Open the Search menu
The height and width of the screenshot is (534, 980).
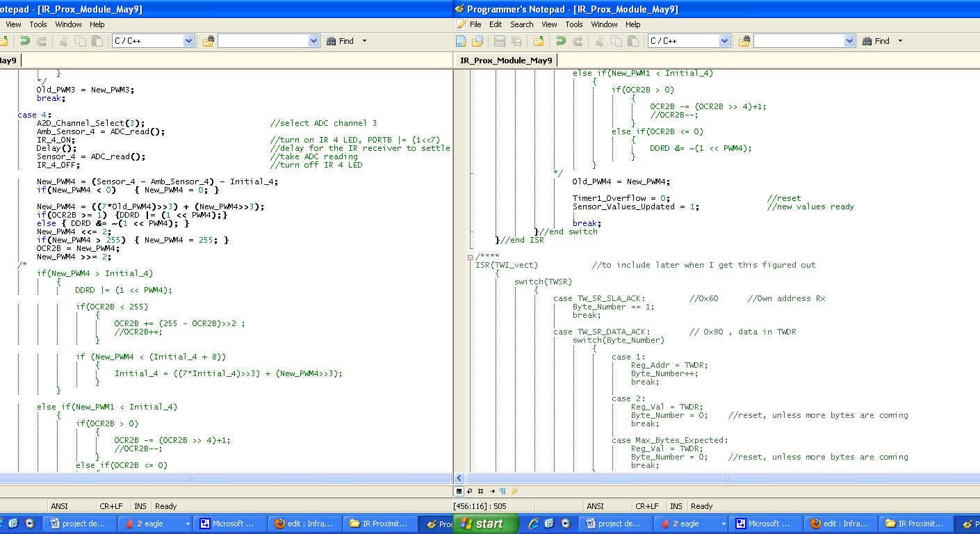[x=522, y=24]
